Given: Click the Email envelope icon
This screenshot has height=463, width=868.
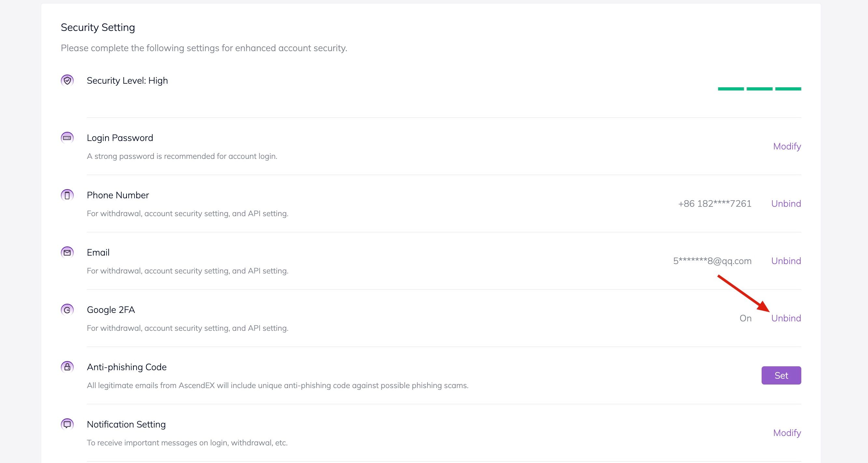Looking at the screenshot, I should pyautogui.click(x=67, y=252).
